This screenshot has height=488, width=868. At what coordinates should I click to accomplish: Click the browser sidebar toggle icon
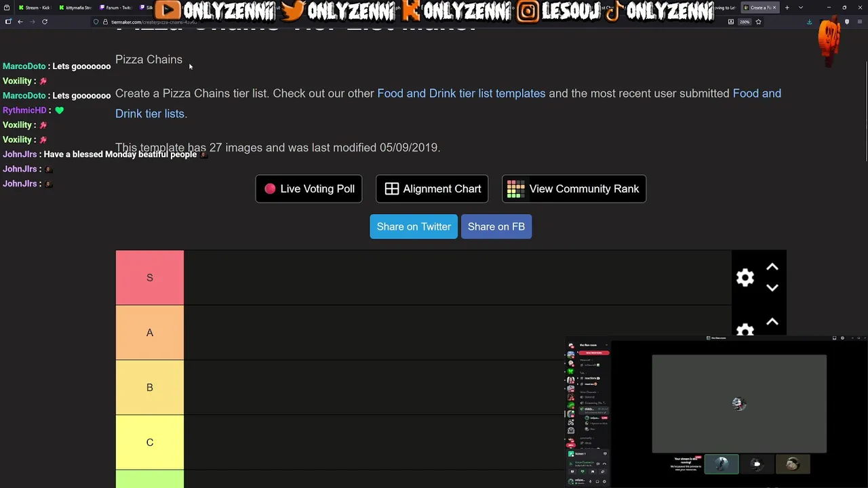coord(8,22)
